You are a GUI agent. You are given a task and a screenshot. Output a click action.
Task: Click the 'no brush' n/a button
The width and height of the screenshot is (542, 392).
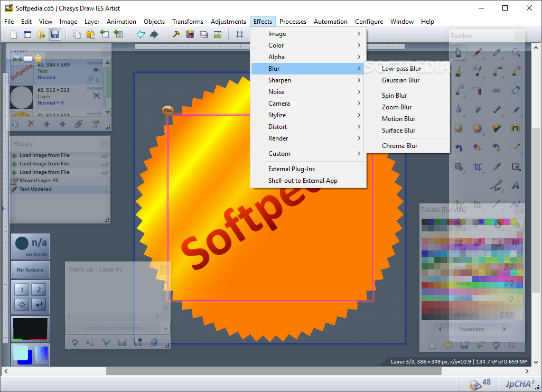(30, 247)
